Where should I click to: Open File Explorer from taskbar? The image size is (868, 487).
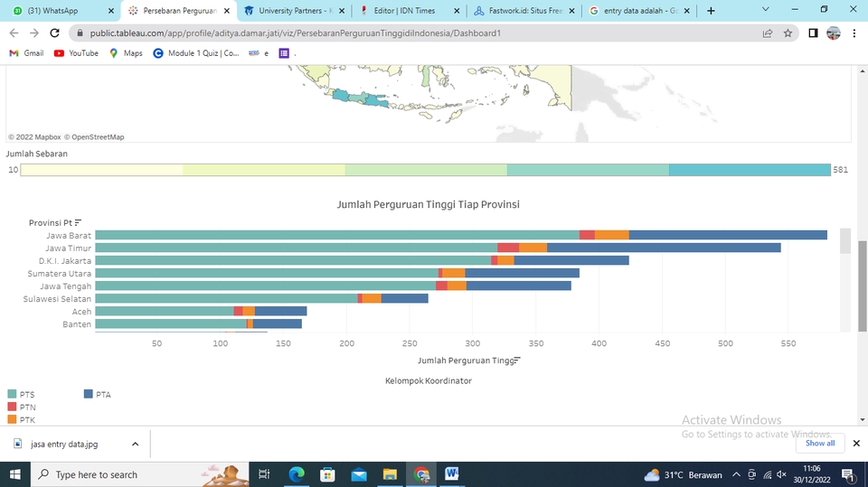click(390, 474)
